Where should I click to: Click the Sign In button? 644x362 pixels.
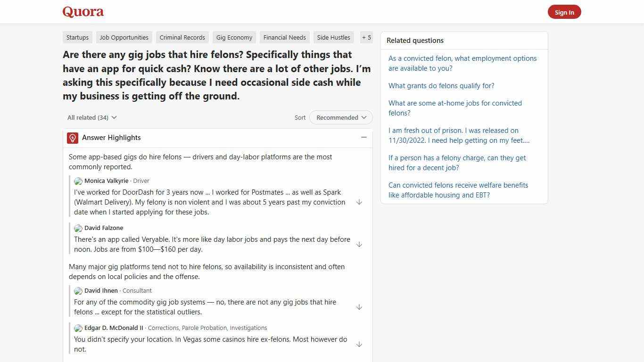coord(564,12)
